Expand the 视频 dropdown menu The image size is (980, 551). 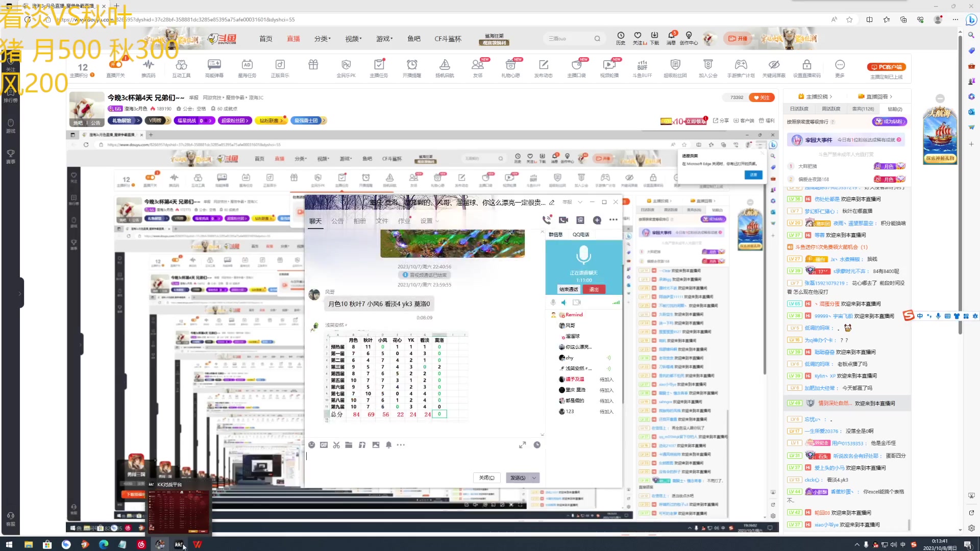pyautogui.click(x=353, y=39)
